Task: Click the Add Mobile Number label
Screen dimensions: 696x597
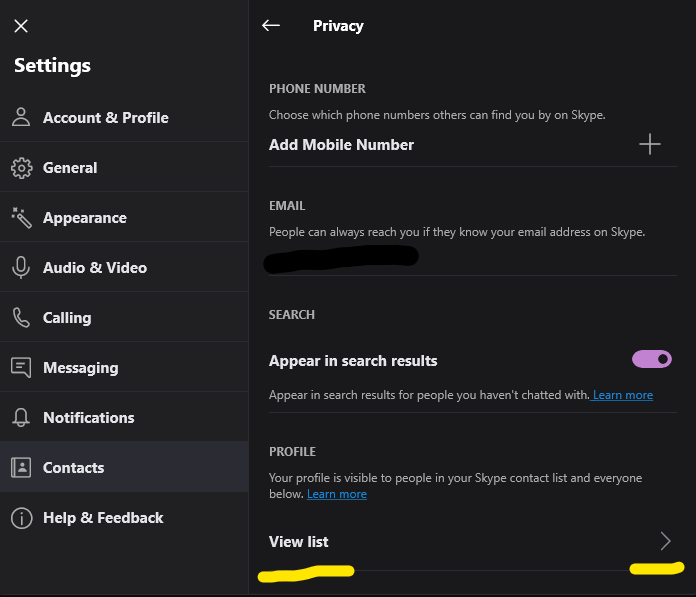Action: pyautogui.click(x=341, y=145)
